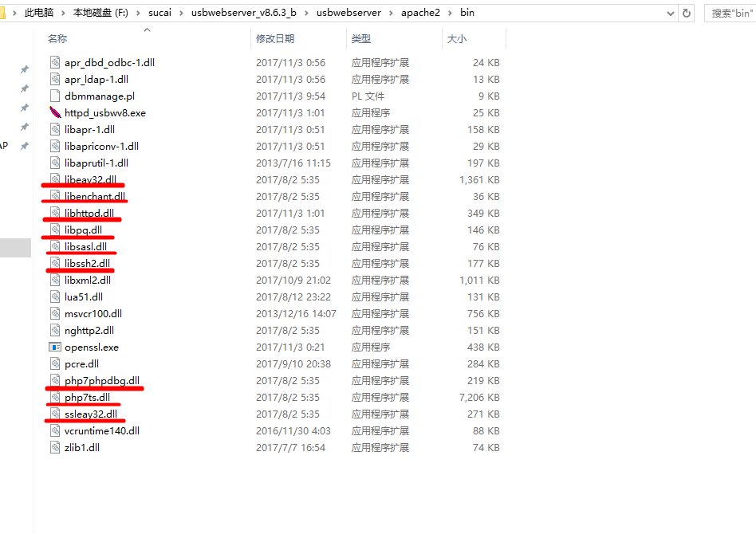Image resolution: width=756 pixels, height=534 pixels.
Task: Launch the httpd_usbwv8.exe application icon
Action: click(x=55, y=112)
